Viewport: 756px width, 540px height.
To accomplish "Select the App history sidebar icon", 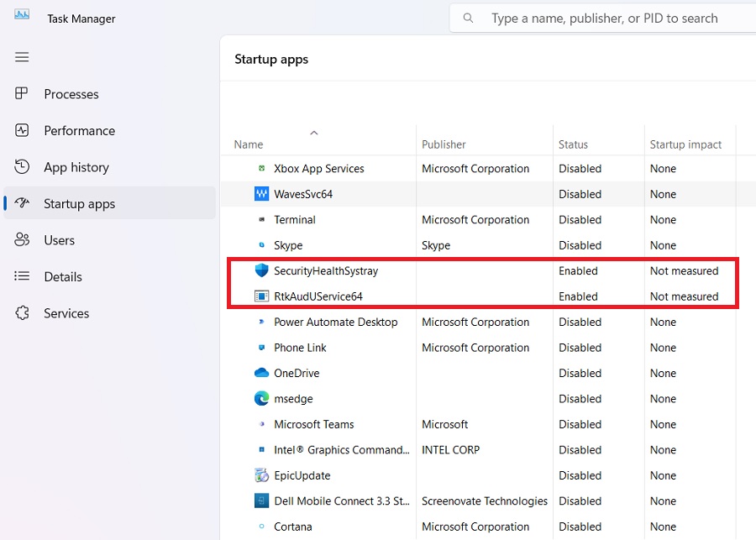I will 22,167.
